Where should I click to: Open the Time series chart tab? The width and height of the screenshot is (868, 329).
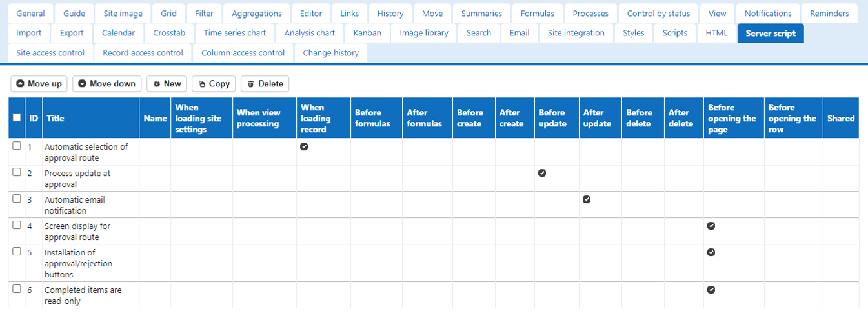[235, 33]
